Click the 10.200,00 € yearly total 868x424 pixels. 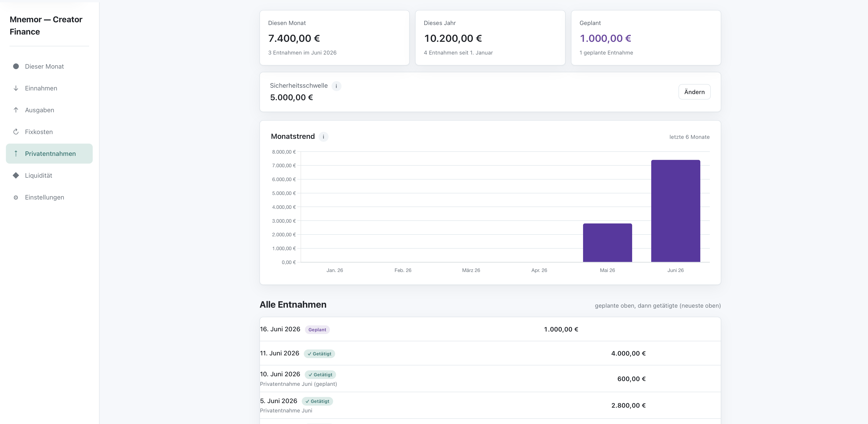click(453, 38)
